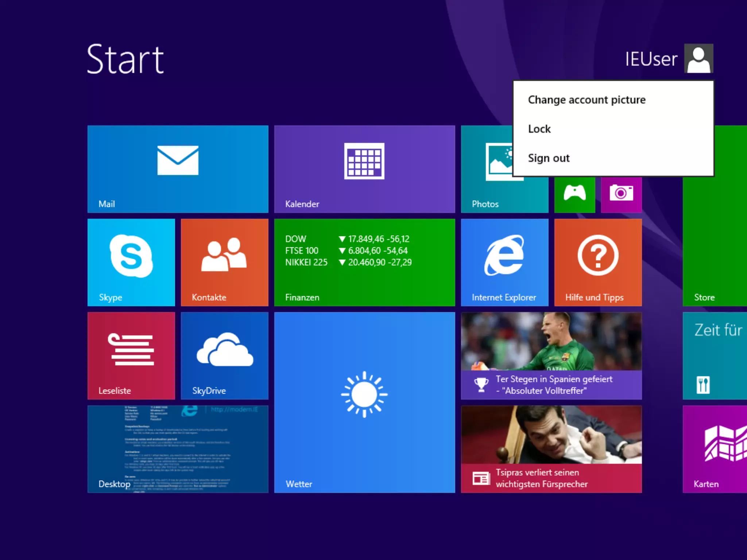747x560 pixels.
Task: Choose Lock from the user menu
Action: pyautogui.click(x=539, y=129)
